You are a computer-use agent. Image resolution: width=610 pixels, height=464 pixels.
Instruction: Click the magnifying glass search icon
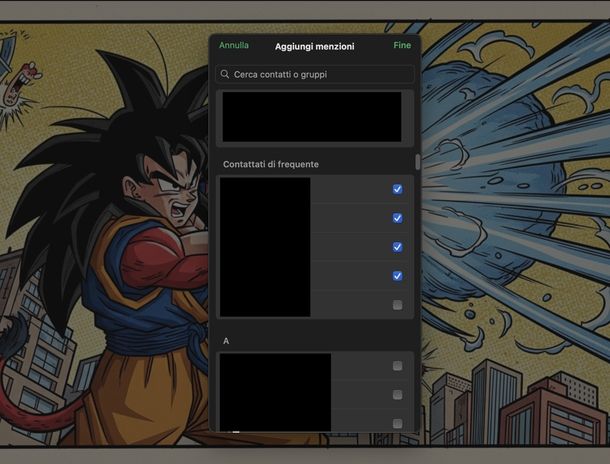(x=226, y=74)
